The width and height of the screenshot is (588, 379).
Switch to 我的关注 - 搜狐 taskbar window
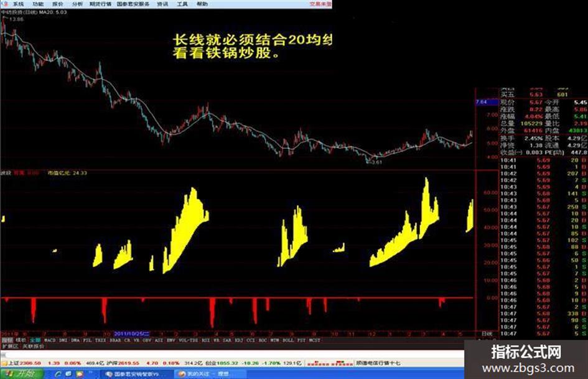tap(211, 374)
